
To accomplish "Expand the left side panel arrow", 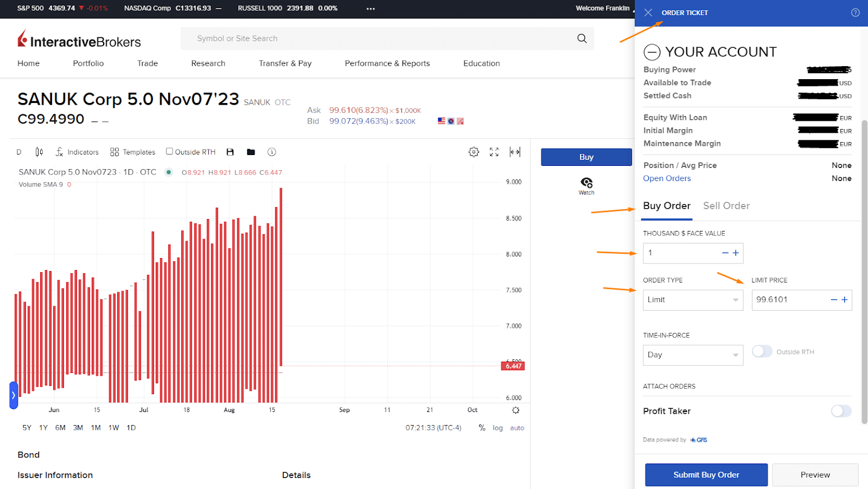I will [14, 395].
